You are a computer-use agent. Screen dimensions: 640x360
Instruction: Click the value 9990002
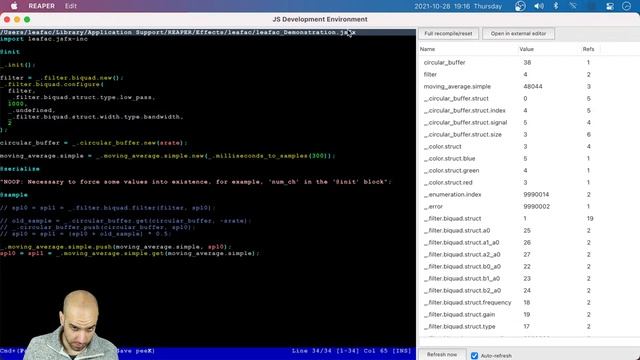coord(536,207)
